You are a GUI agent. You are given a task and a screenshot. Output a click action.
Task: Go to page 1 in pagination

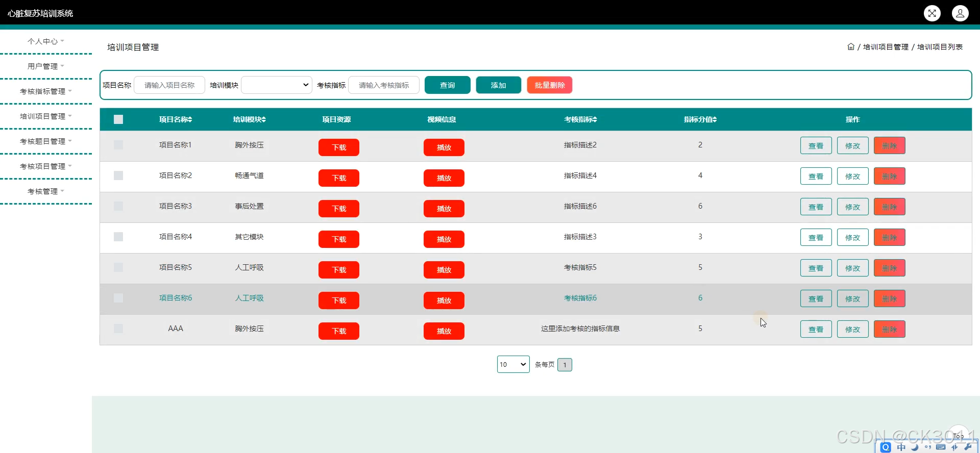point(565,365)
